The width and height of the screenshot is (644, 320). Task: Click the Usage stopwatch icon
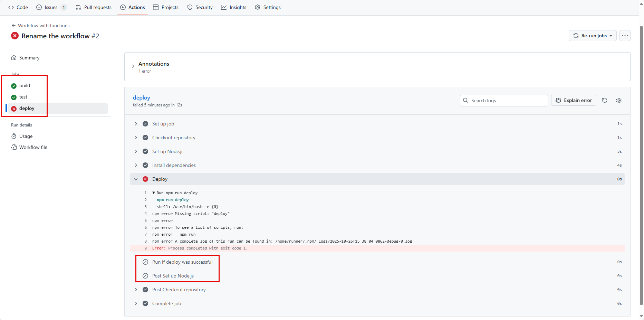pyautogui.click(x=14, y=136)
